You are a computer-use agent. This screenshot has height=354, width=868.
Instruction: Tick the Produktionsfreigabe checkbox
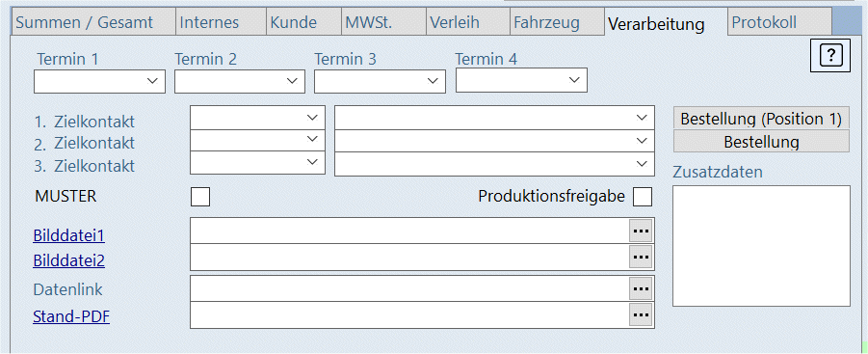[643, 197]
